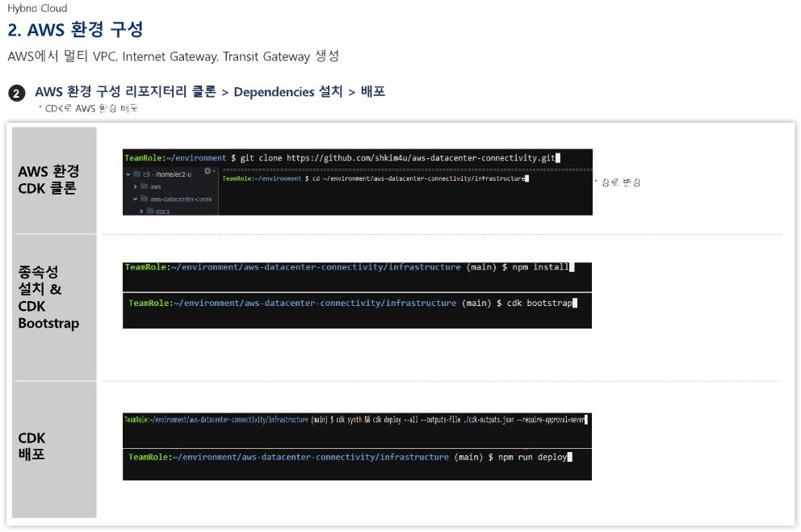This screenshot has width=801, height=532.
Task: Click the npm install command
Action: (x=540, y=266)
